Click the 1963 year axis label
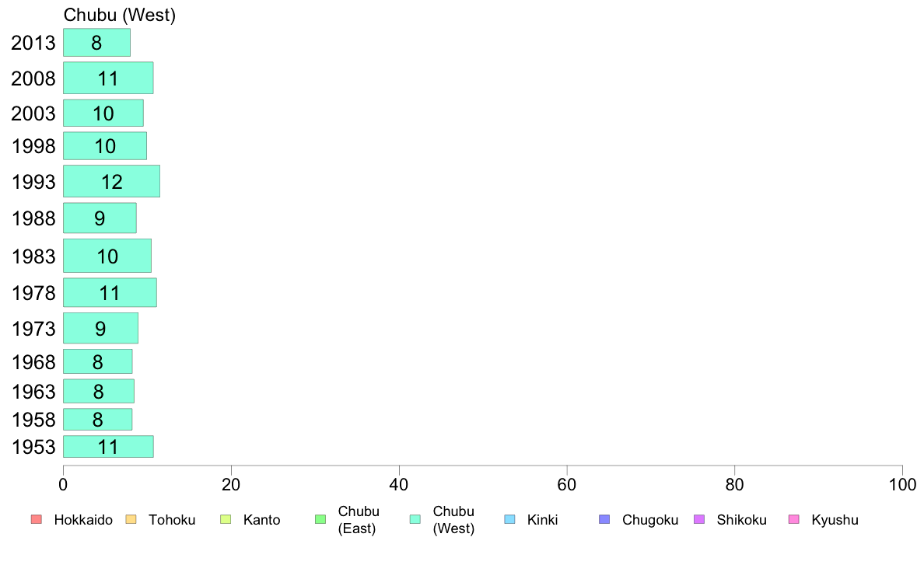Viewport: 924px width, 572px height. pyautogui.click(x=33, y=391)
